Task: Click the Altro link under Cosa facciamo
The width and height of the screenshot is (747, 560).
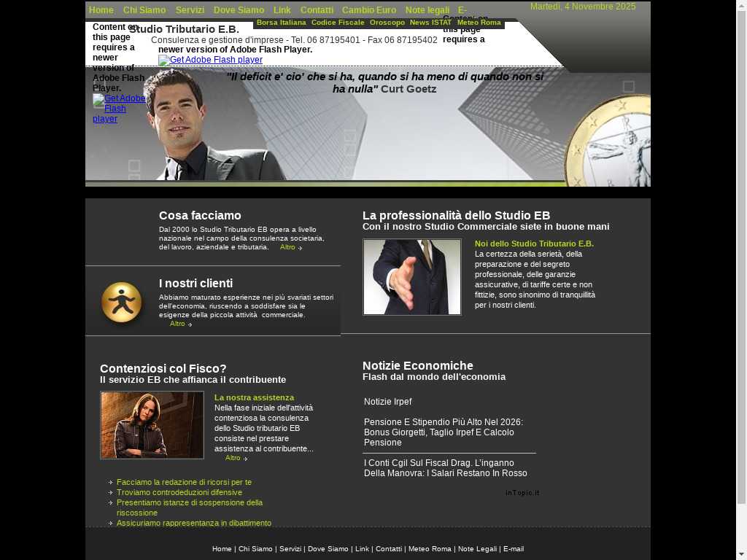Action: tap(290, 247)
